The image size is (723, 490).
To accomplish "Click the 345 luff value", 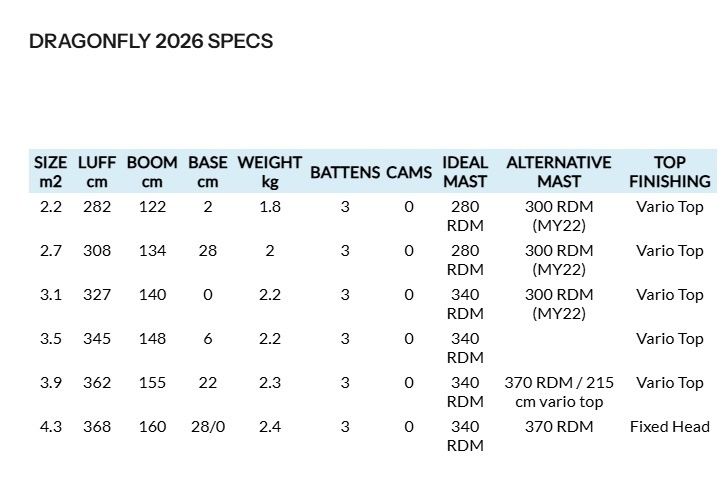I will 97,339.
